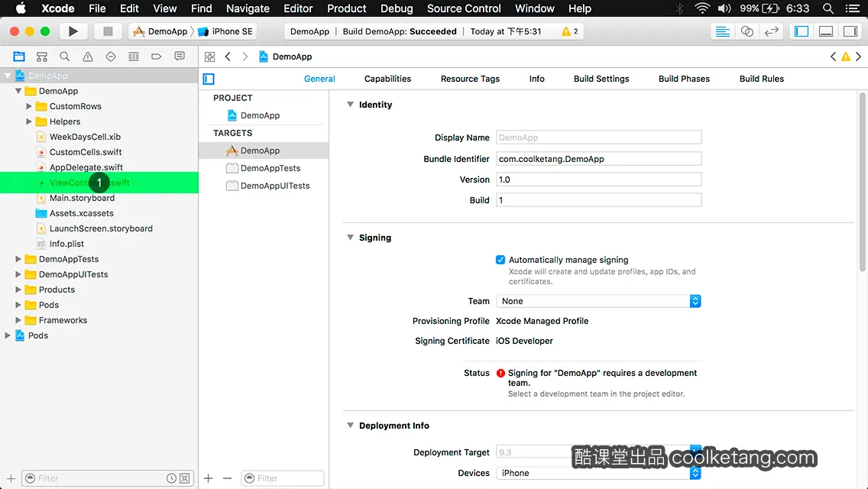This screenshot has height=489, width=868.
Task: Go back in editor history
Action: (228, 57)
